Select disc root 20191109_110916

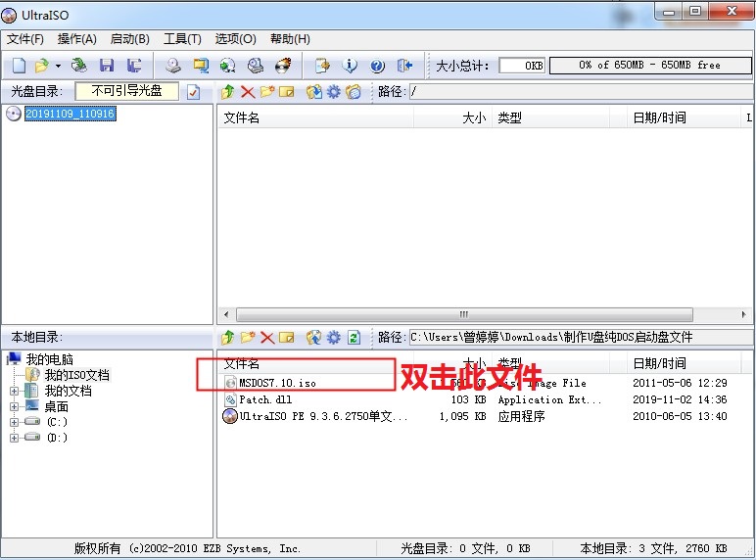point(71,114)
